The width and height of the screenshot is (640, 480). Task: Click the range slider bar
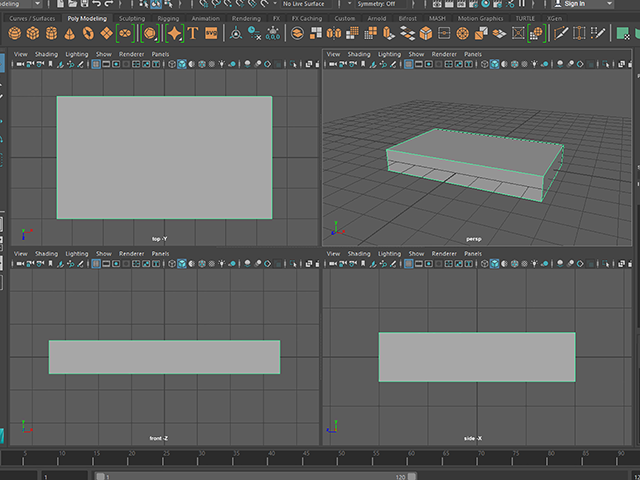tap(256, 476)
